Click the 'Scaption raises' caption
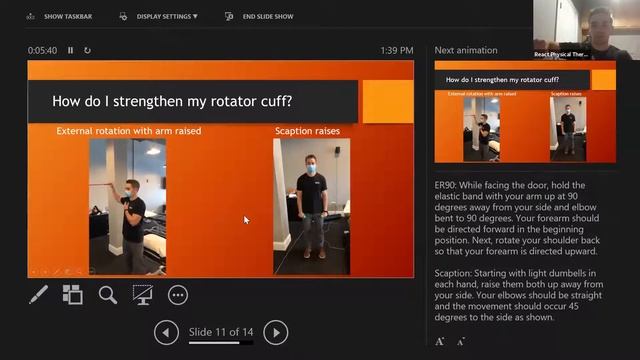The height and width of the screenshot is (360, 640). [x=307, y=131]
